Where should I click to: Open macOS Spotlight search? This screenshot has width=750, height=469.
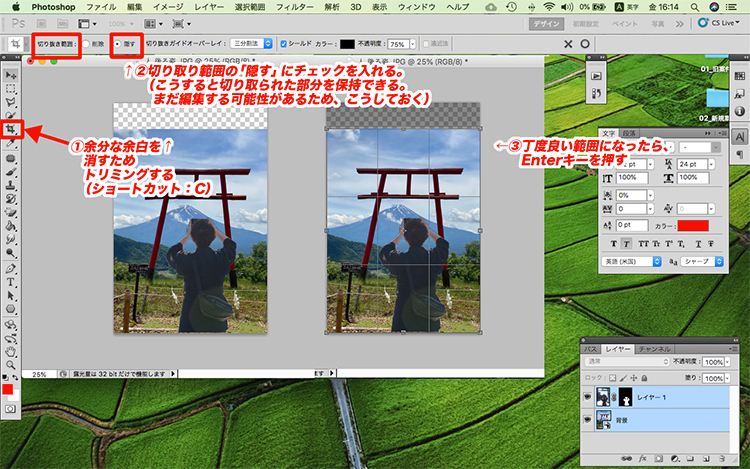pos(695,7)
